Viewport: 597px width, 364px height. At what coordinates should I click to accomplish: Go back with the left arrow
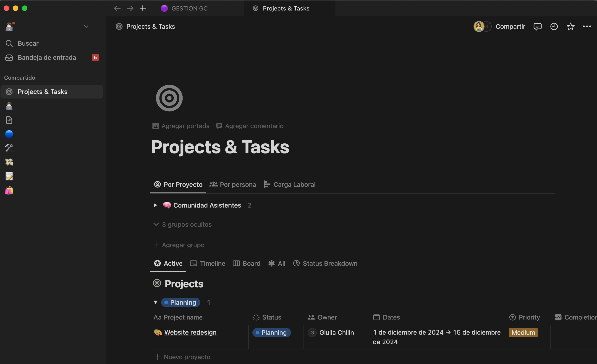(x=117, y=8)
